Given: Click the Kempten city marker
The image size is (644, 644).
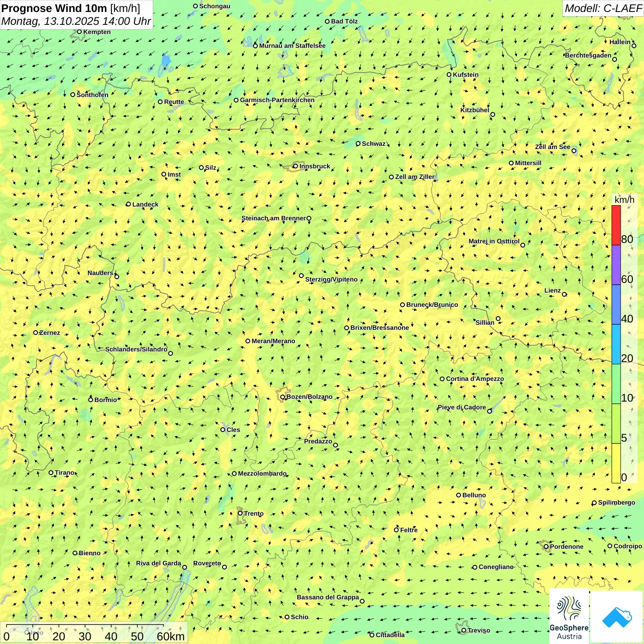Looking at the screenshot, I should point(79,32).
